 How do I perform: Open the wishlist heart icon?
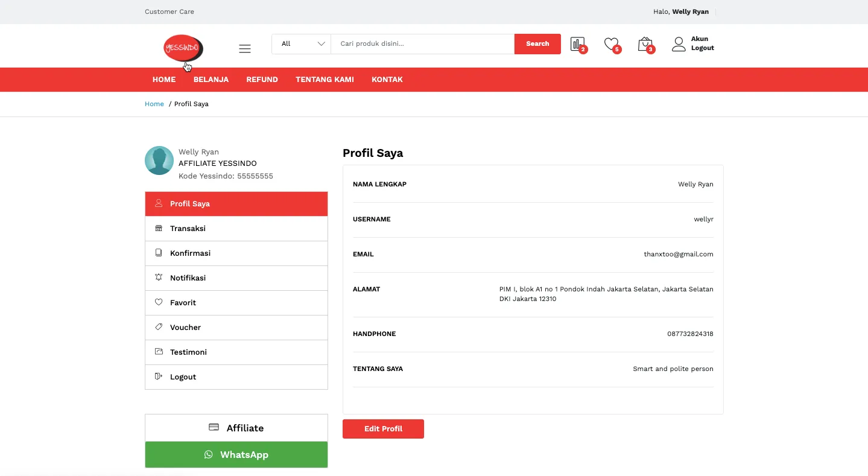click(611, 44)
